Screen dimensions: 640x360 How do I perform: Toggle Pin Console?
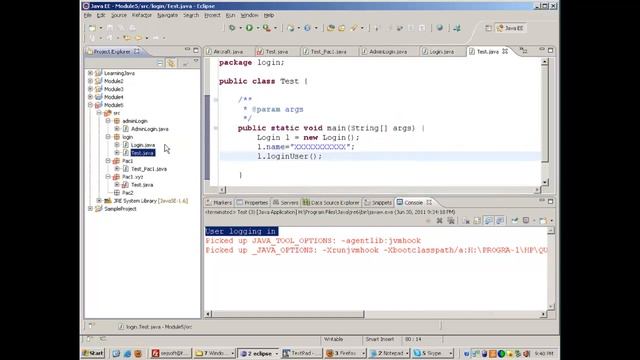515,220
